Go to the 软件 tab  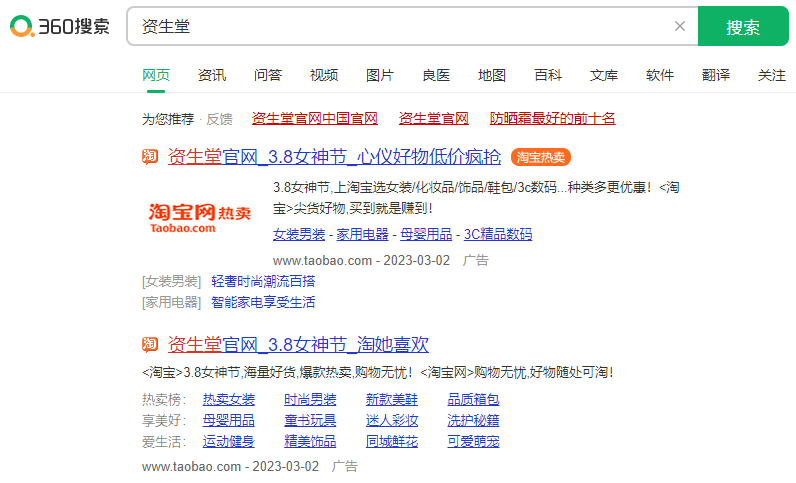(660, 75)
